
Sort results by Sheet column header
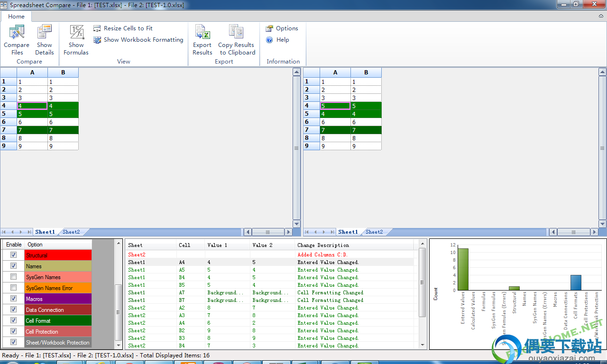[x=151, y=245]
